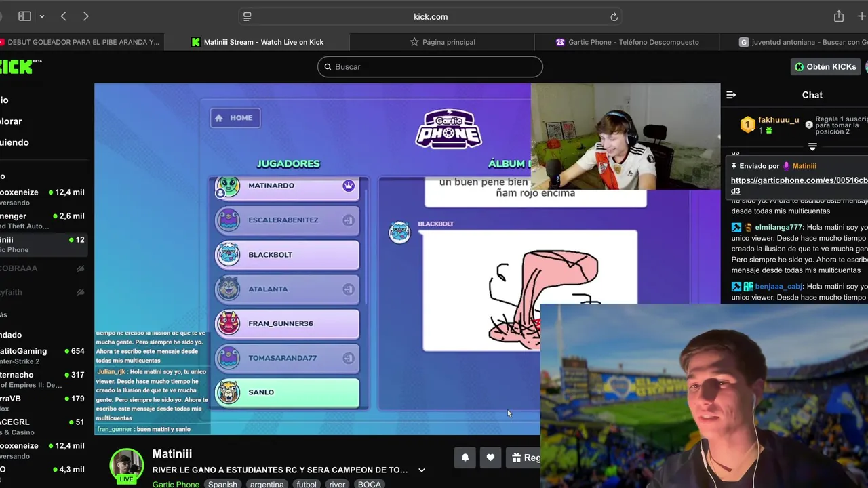The width and height of the screenshot is (868, 488).
Task: Click the BLACKBOLT drawing in the album
Action: pyautogui.click(x=530, y=291)
